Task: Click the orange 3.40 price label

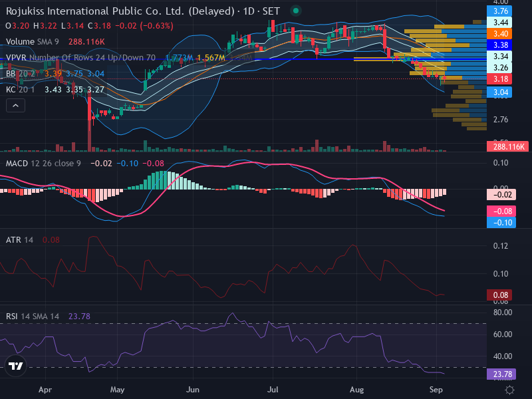Action: point(499,34)
